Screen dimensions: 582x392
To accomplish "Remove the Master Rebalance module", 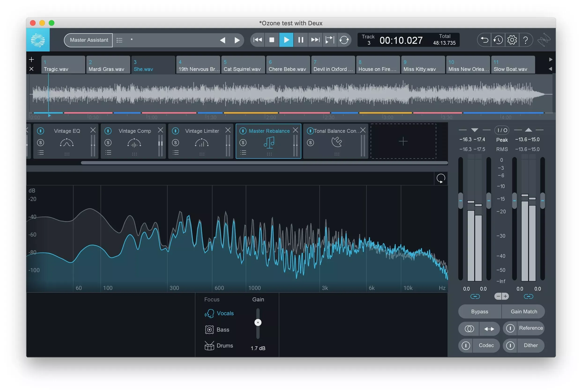I will click(295, 130).
